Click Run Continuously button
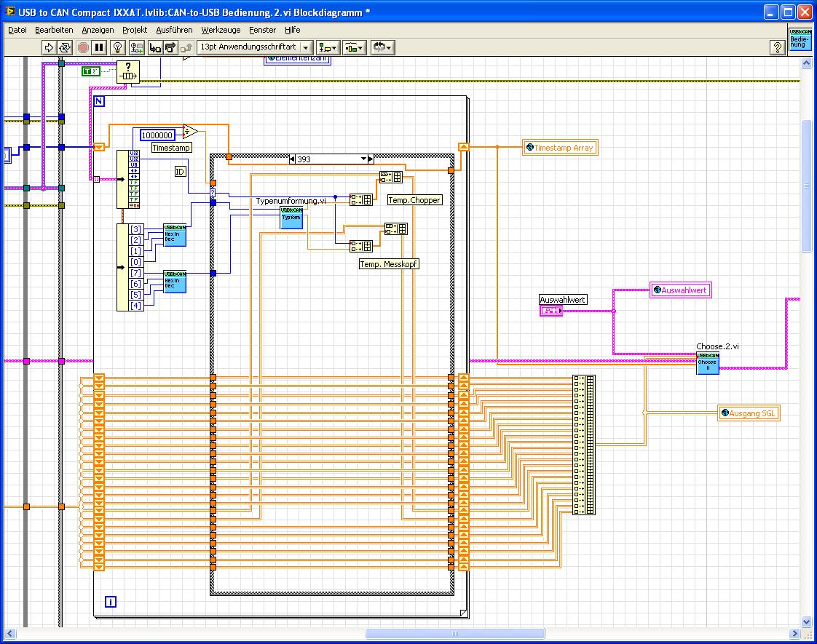Screen dimensions: 817x644 (x=65, y=47)
